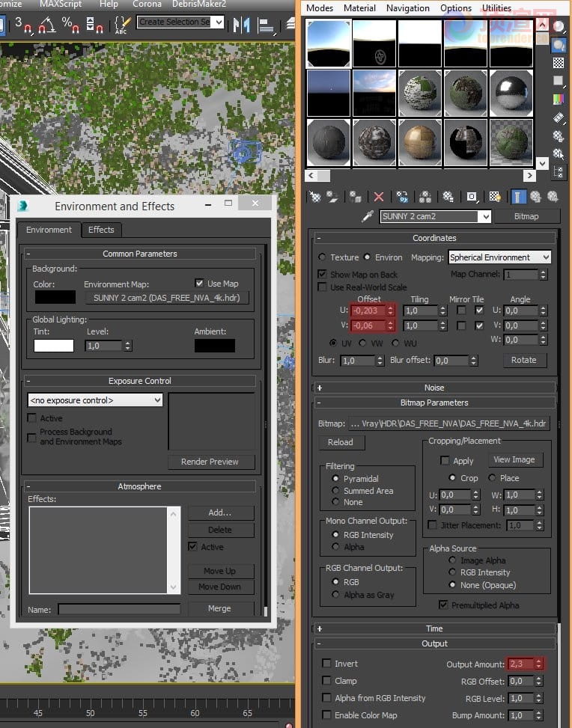Open the SUNNY 2 cam2 map name dropdown
The height and width of the screenshot is (728, 572).
pyautogui.click(x=485, y=216)
